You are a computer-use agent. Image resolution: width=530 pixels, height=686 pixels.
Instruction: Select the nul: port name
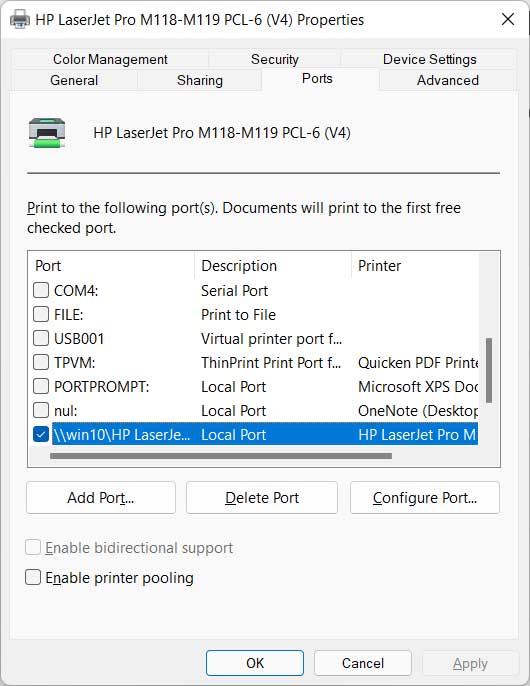(x=65, y=411)
